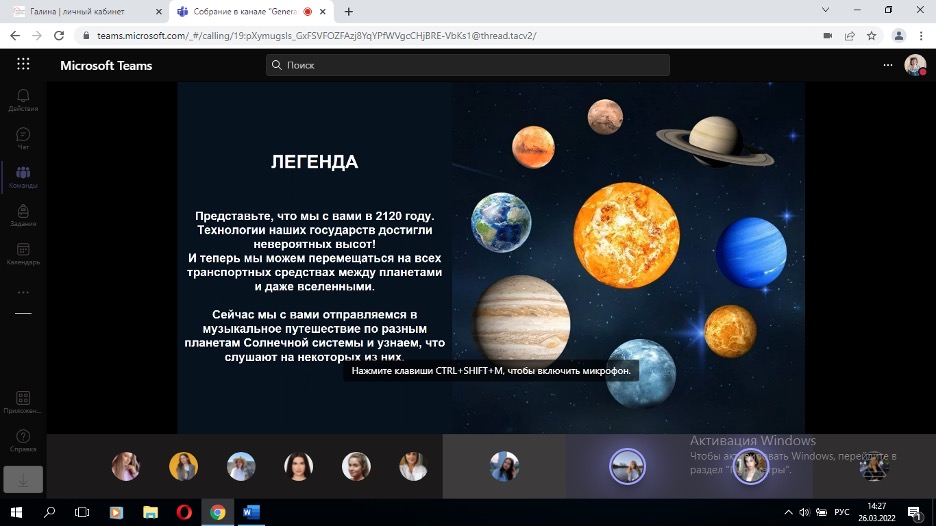Open Apps (Приложения) in Teams sidebar
Image resolution: width=936 pixels, height=526 pixels.
(23, 402)
